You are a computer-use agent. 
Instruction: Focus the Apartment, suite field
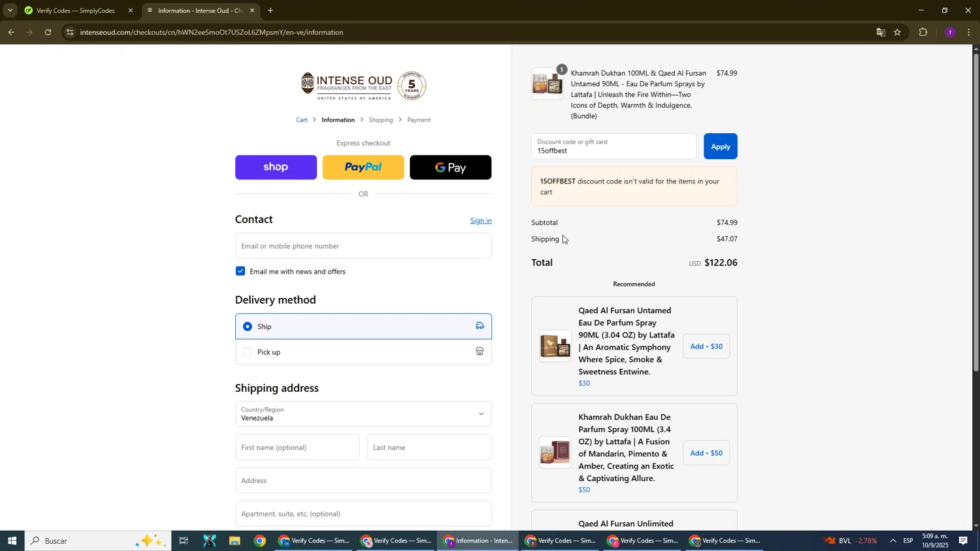point(363,514)
